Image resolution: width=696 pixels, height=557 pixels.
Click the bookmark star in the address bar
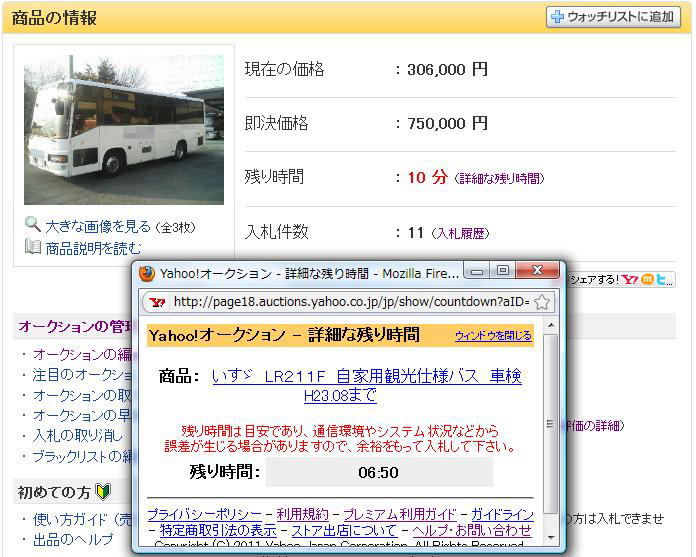tap(542, 303)
